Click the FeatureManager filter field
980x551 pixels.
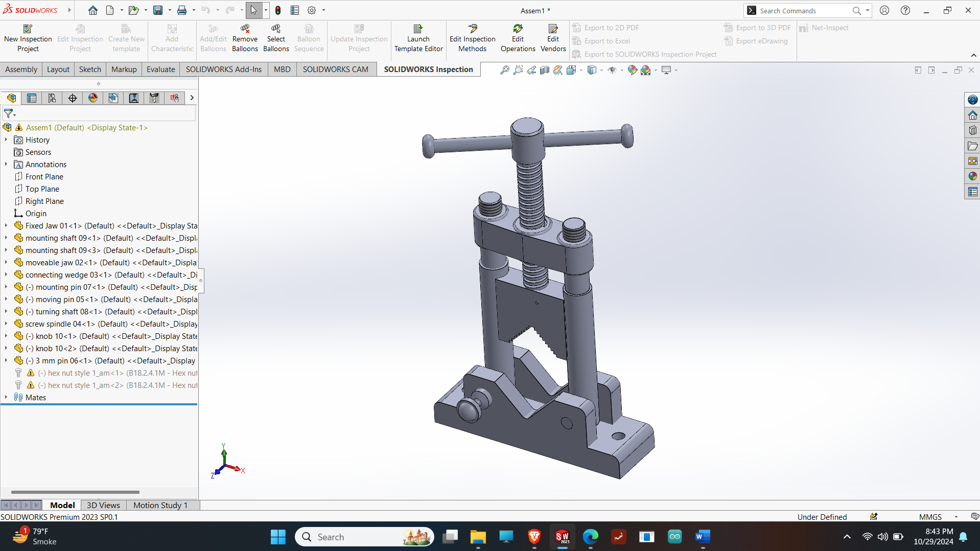coord(100,113)
